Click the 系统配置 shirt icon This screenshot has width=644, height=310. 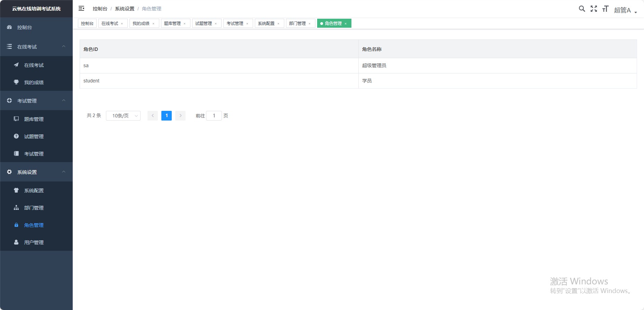[x=16, y=190]
